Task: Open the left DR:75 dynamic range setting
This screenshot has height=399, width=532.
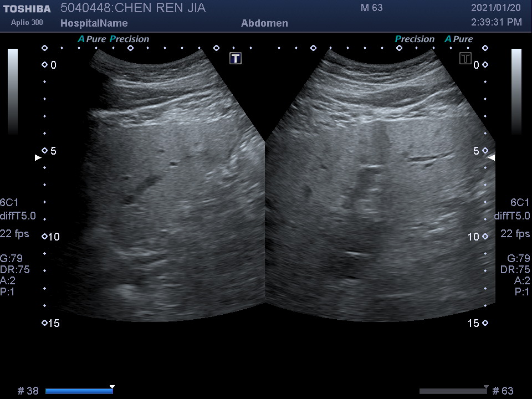Action: tap(15, 269)
